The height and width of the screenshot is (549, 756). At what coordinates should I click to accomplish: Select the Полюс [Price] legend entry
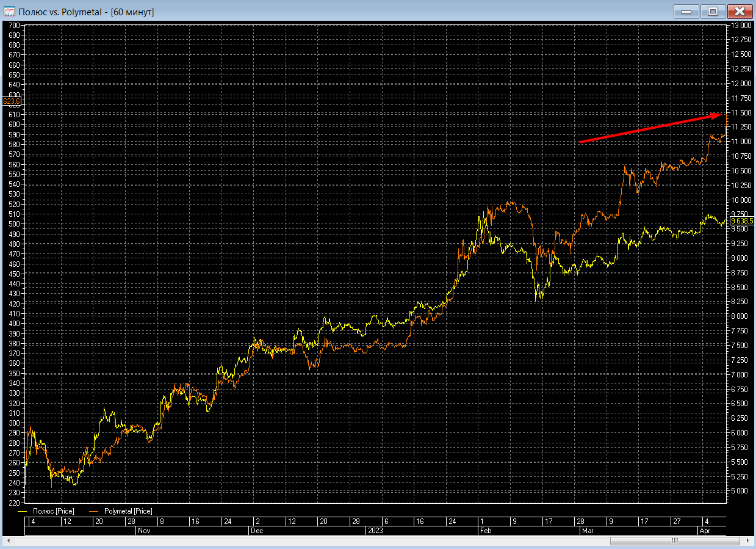[x=47, y=511]
